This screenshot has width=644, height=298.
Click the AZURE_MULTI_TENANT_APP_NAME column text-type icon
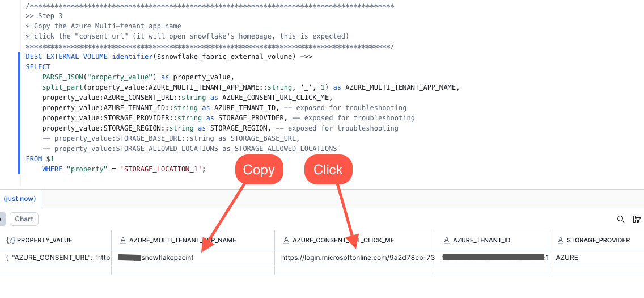point(122,240)
